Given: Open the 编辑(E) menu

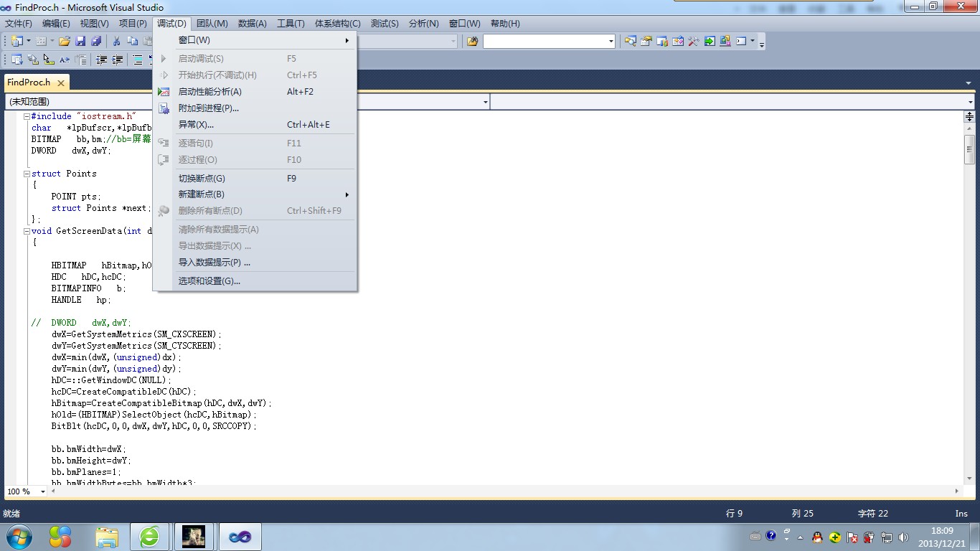Looking at the screenshot, I should (x=56, y=24).
